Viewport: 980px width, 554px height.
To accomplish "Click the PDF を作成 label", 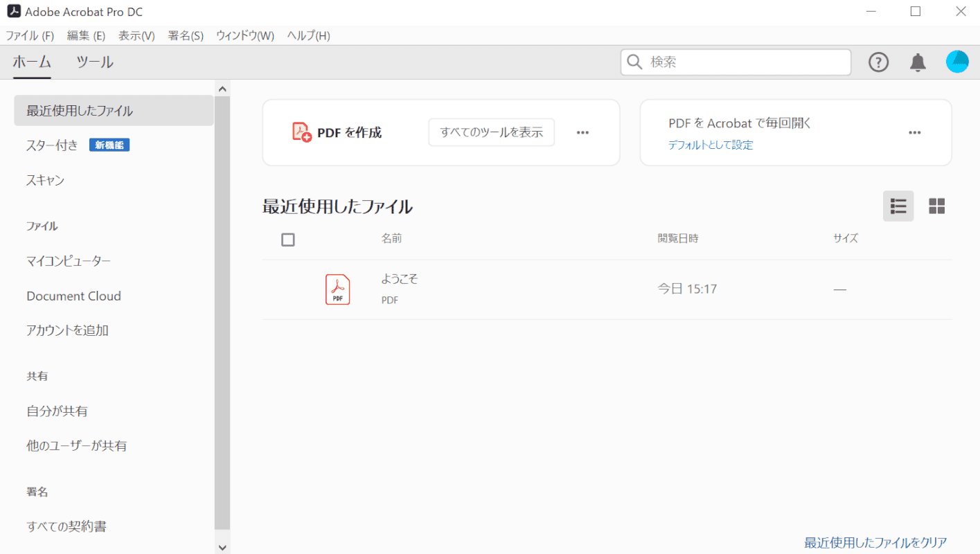I will click(x=349, y=132).
